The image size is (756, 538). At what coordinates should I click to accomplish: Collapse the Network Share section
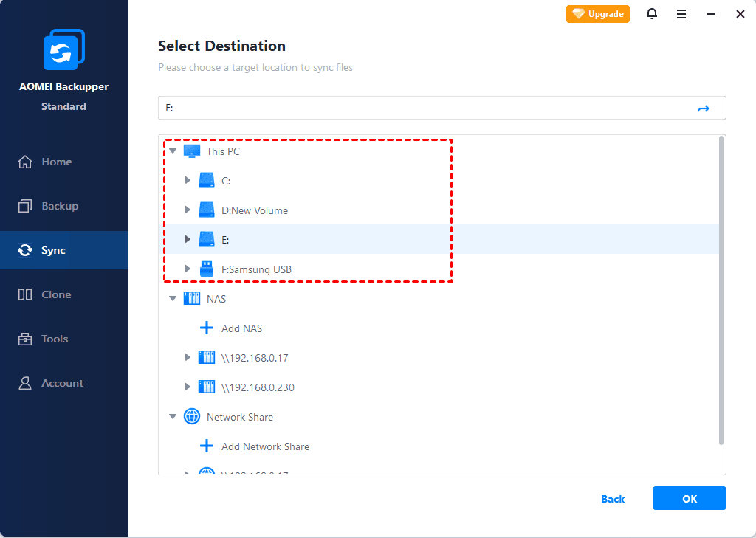tap(173, 417)
